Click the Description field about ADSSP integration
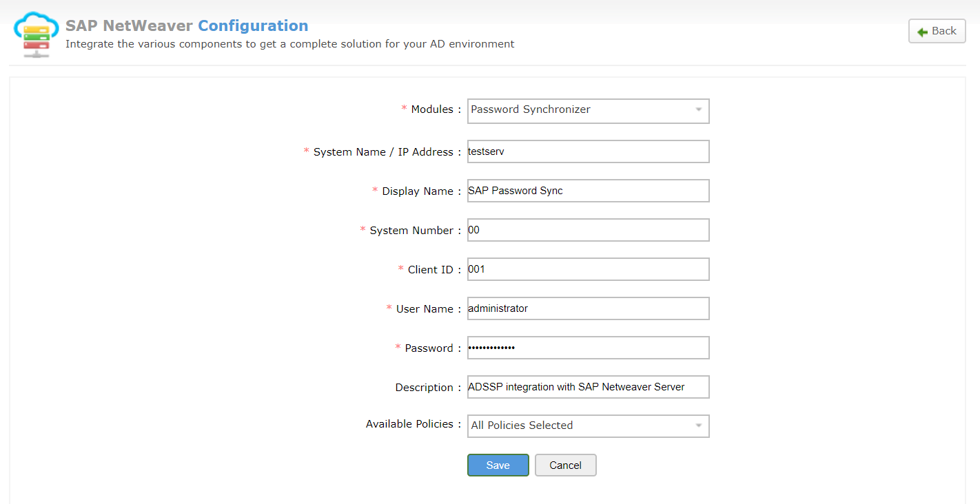The height and width of the screenshot is (504, 980). pyautogui.click(x=588, y=386)
